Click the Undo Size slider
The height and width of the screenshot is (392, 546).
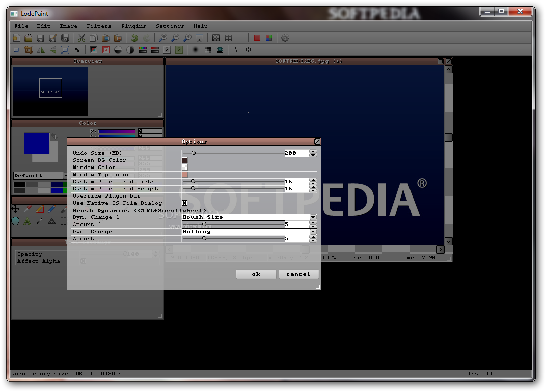[233, 153]
